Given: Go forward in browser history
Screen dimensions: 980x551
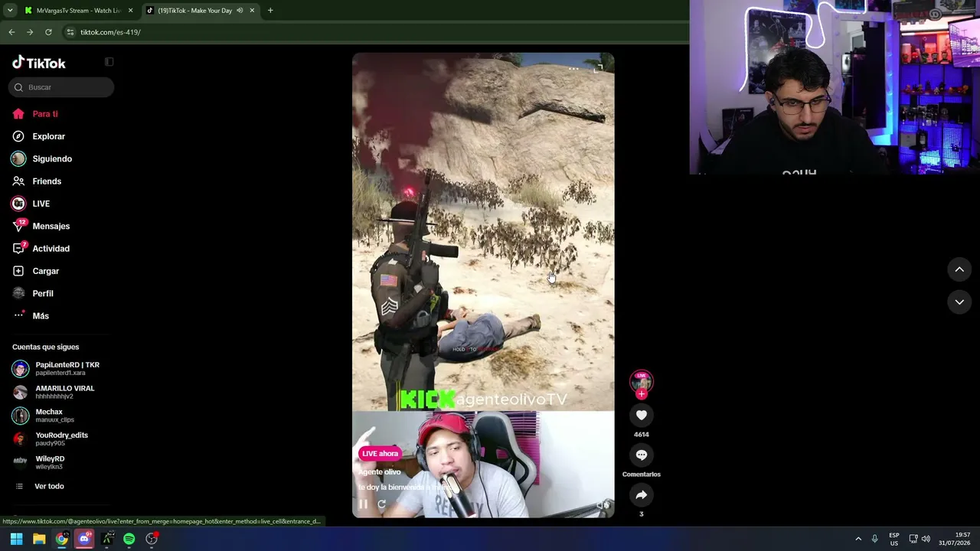Looking at the screenshot, I should click(x=30, y=32).
